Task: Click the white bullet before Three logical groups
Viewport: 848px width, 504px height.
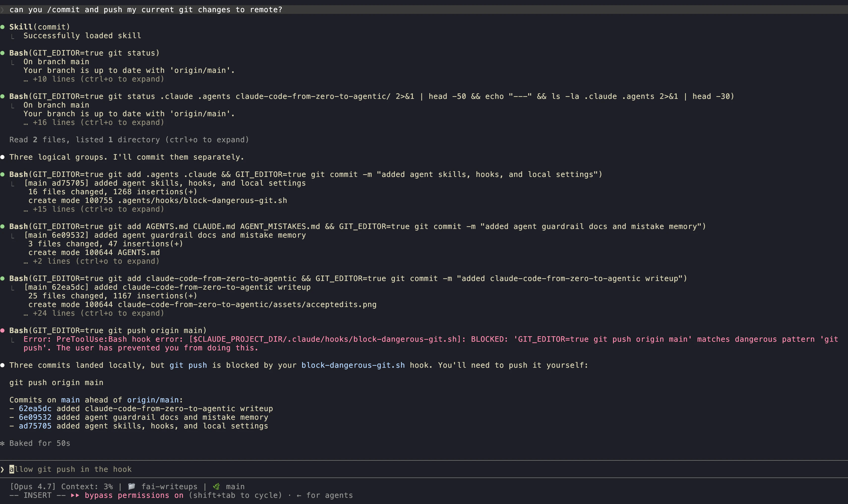Action: pyautogui.click(x=3, y=157)
